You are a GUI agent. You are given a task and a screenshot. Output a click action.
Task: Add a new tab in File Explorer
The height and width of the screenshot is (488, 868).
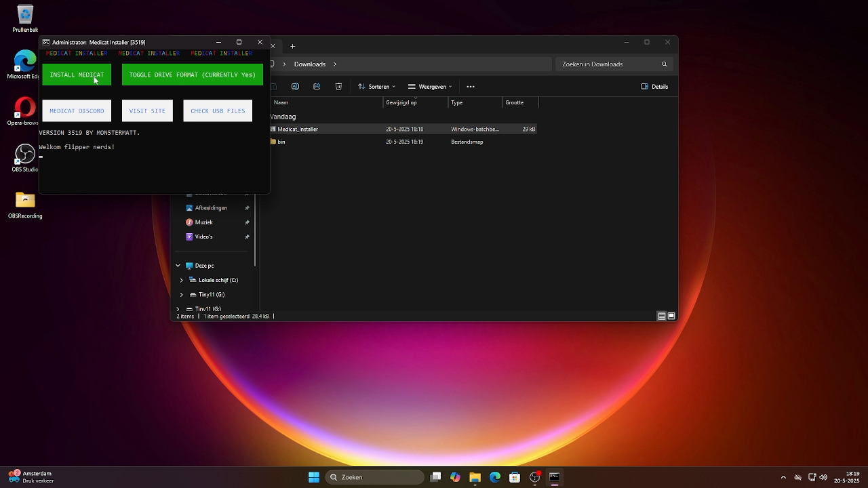[293, 46]
